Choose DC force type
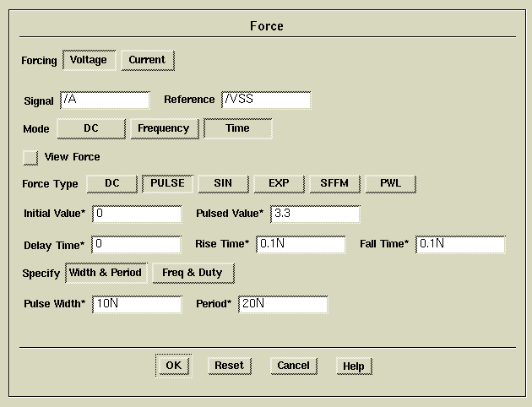The width and height of the screenshot is (532, 407). click(111, 184)
